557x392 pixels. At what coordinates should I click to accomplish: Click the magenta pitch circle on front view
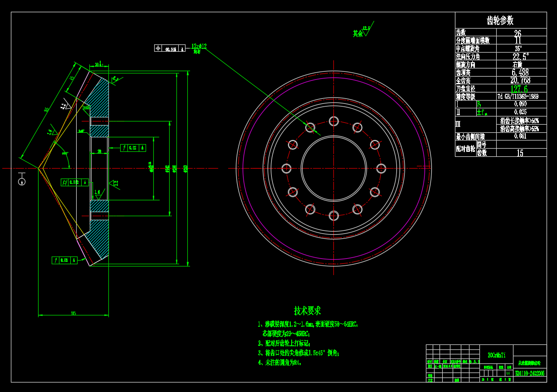243,168
